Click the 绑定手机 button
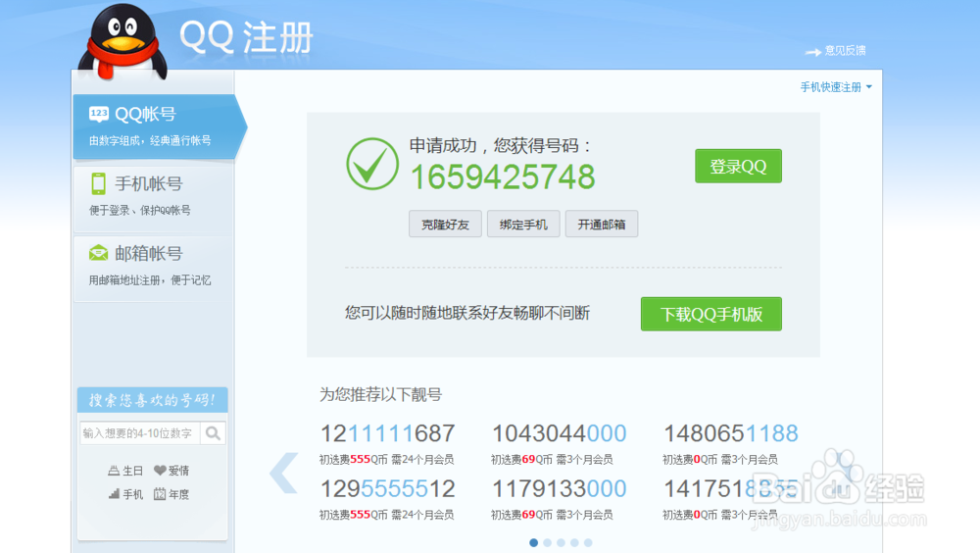 pos(523,224)
